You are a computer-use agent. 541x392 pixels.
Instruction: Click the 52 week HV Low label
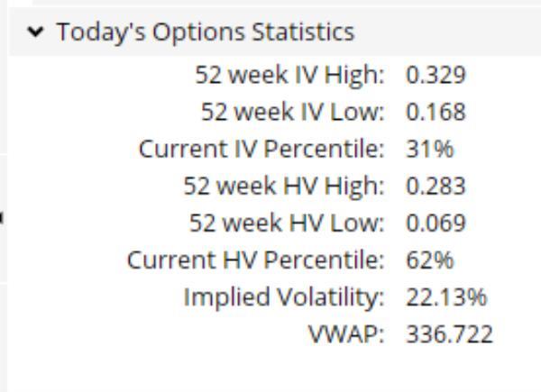tap(288, 223)
